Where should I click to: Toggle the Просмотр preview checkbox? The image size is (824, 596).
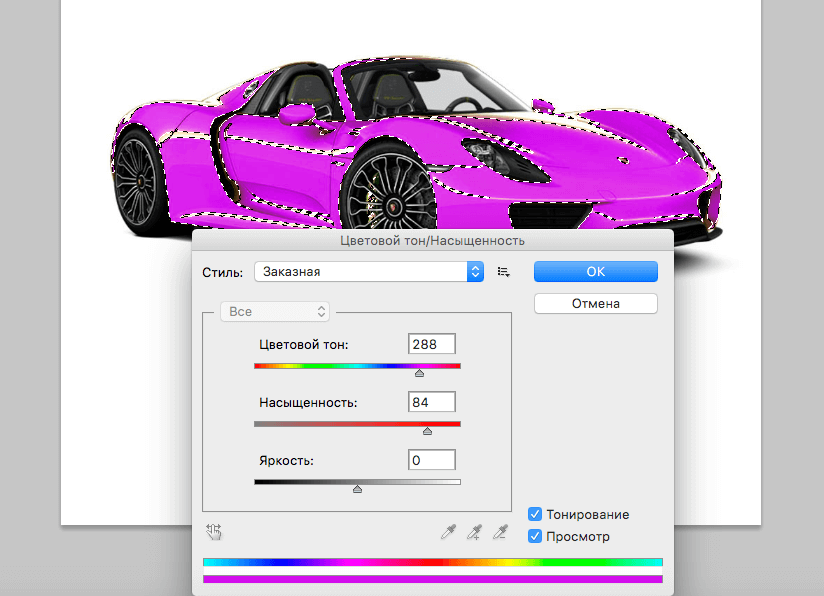point(534,536)
